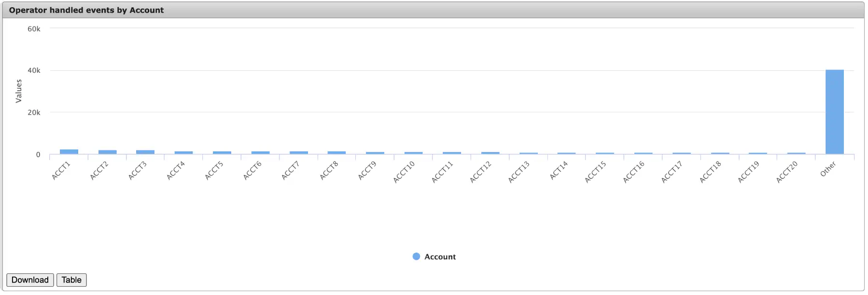Click the 0 y-axis tick label
The image size is (868, 295).
[38, 155]
